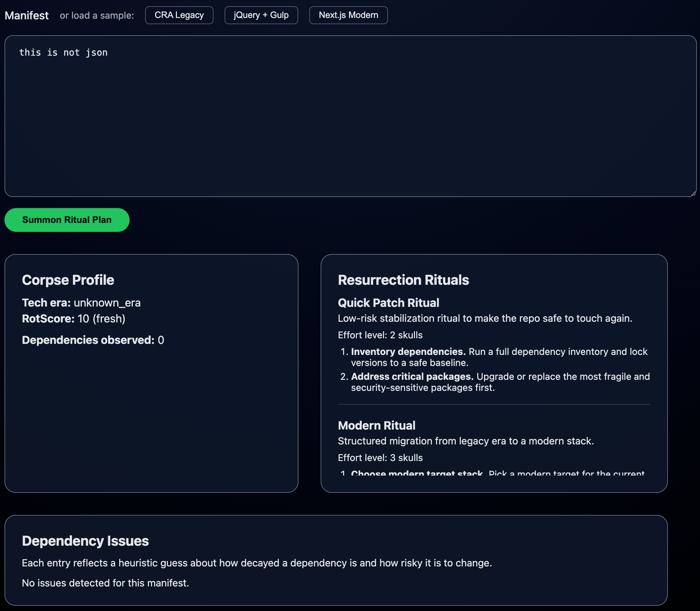Click the Tech era unknown_era line
The image size is (700, 611).
click(x=81, y=303)
